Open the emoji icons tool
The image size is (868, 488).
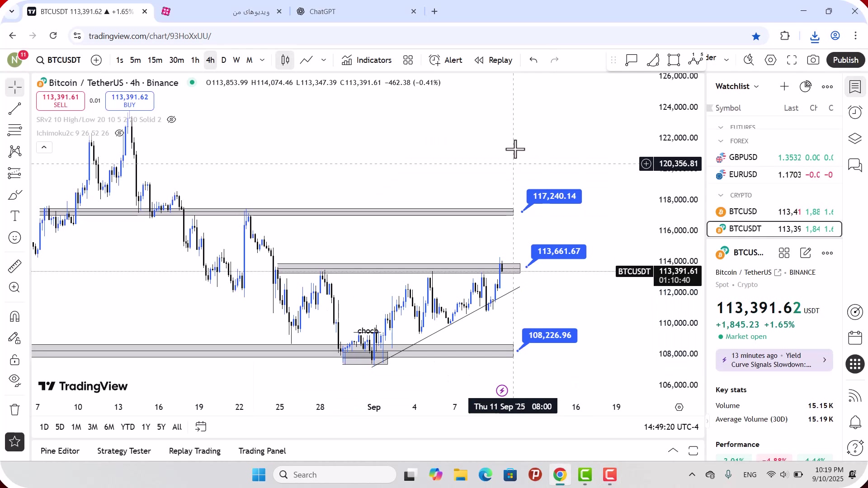15,238
